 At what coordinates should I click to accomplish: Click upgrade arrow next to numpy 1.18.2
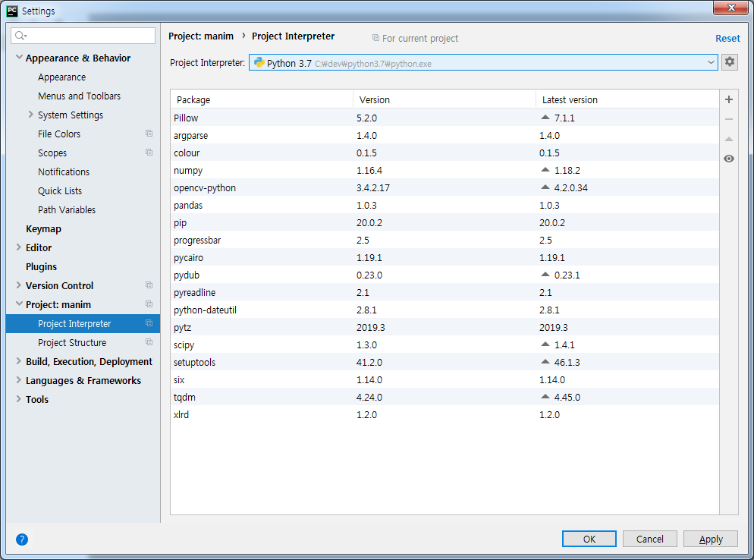click(x=545, y=170)
